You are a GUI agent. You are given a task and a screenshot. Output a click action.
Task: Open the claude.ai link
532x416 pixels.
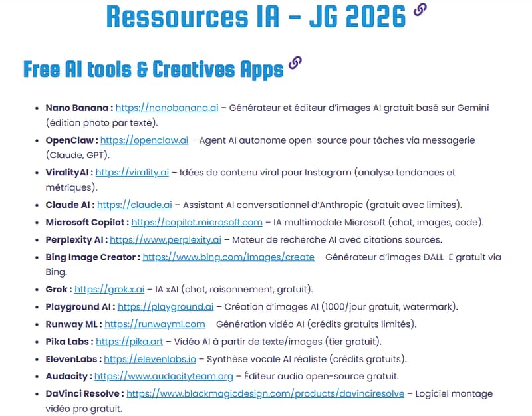point(134,205)
